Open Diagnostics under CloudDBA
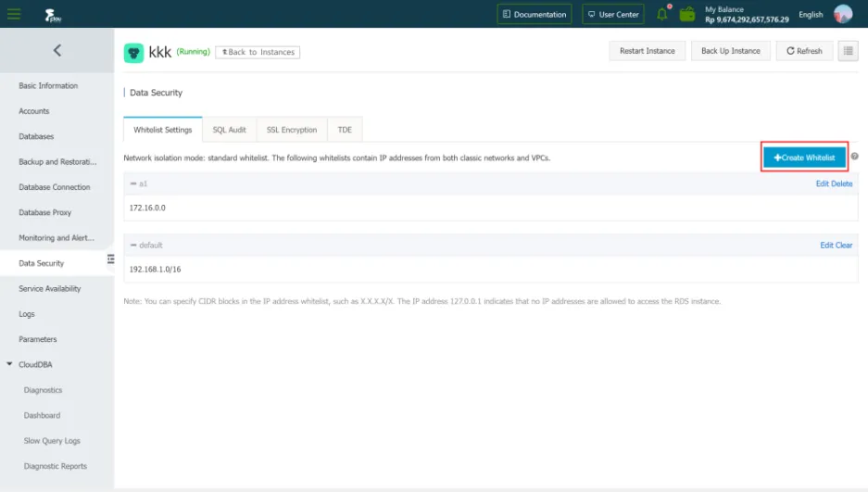Viewport: 868px width, 492px height. (43, 390)
